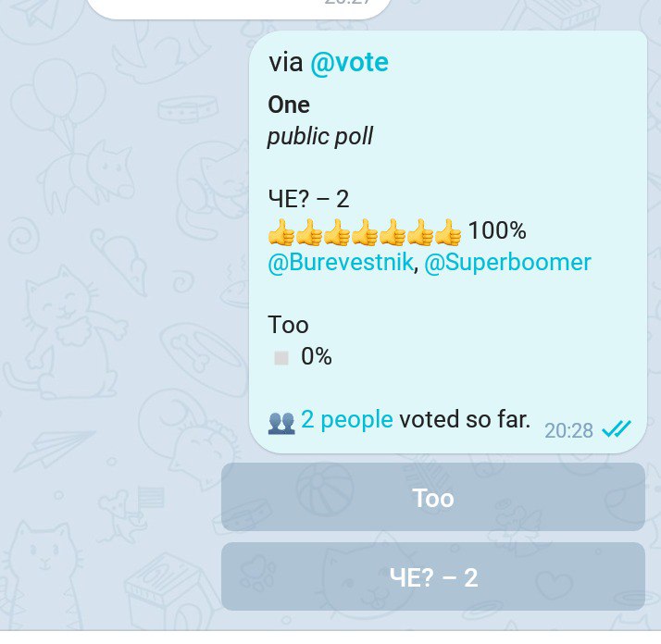
Task: Click "Too" option text inside the poll bubble
Action: coord(288,325)
